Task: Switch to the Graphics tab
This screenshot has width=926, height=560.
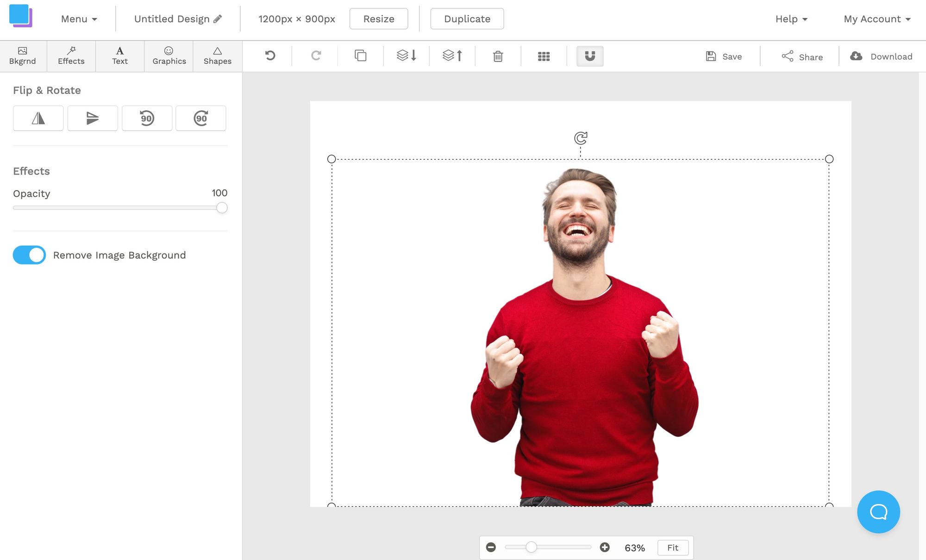Action: pyautogui.click(x=169, y=56)
